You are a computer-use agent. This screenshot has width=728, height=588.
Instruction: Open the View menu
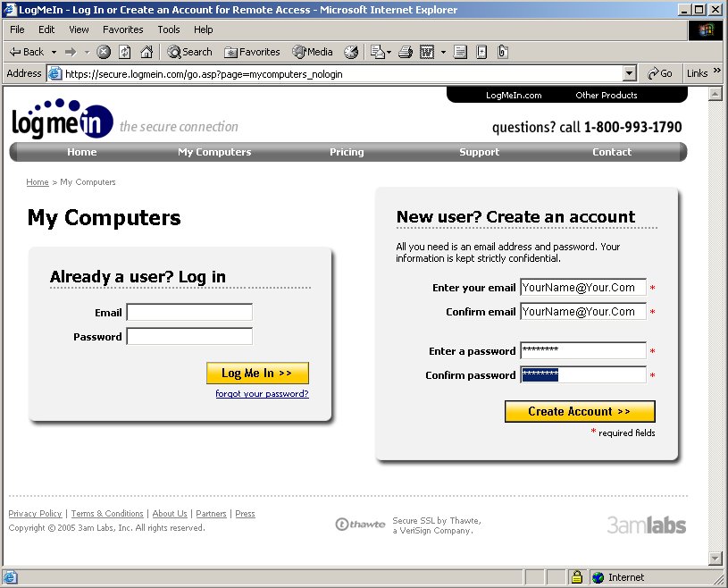tap(79, 29)
